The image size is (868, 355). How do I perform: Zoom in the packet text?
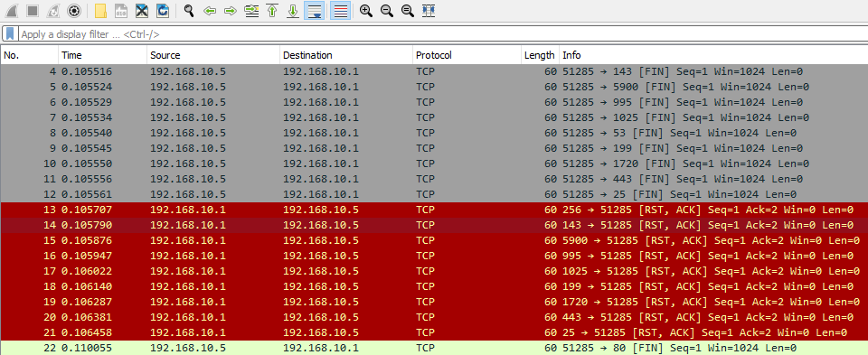[366, 11]
